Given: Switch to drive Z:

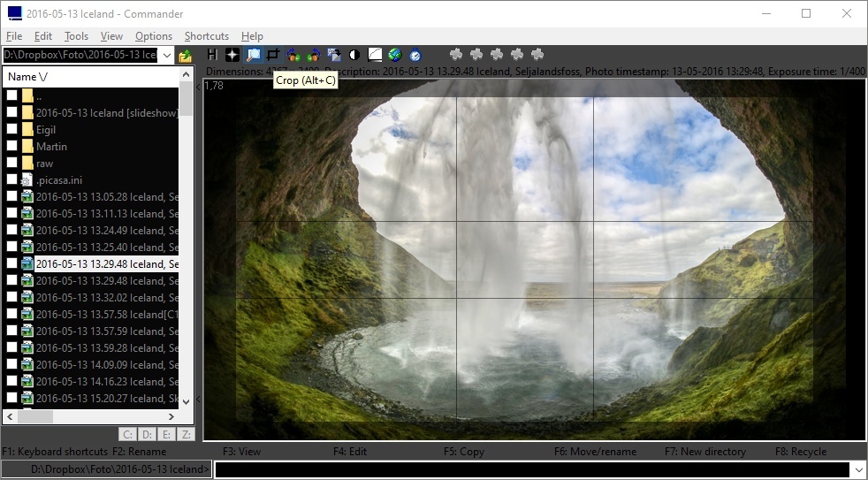Looking at the screenshot, I should pos(186,435).
